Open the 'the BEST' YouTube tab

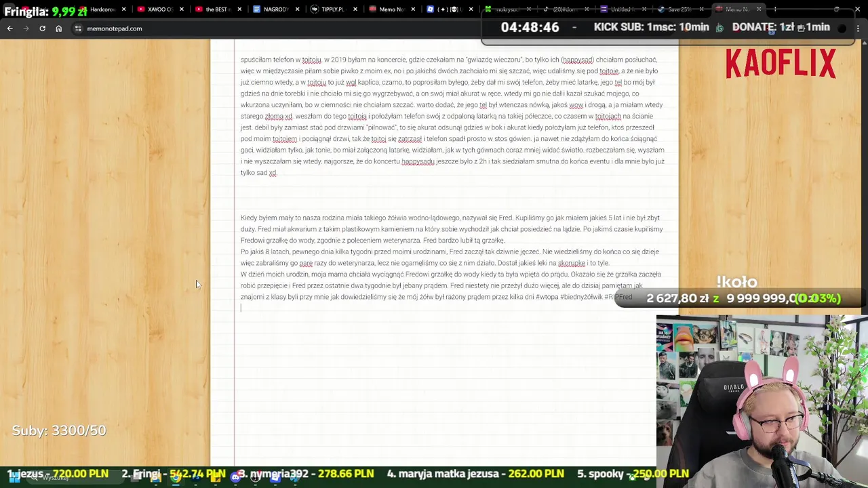(x=217, y=9)
